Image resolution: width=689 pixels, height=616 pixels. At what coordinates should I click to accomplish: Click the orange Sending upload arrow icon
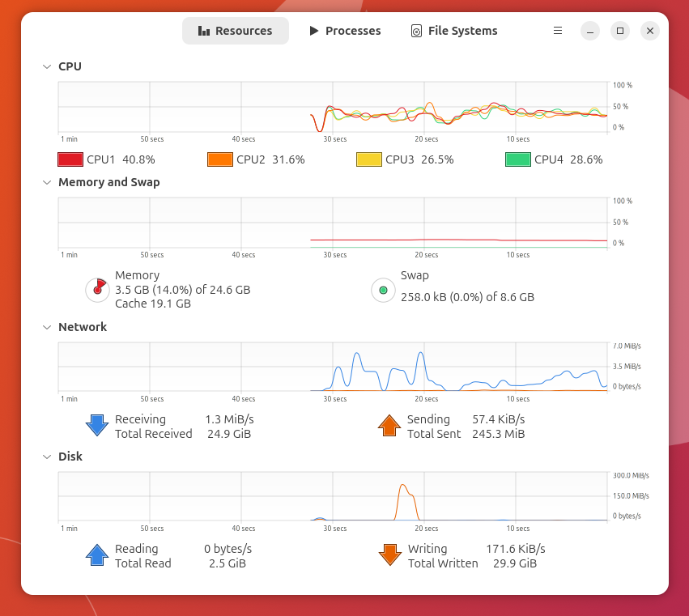[389, 426]
